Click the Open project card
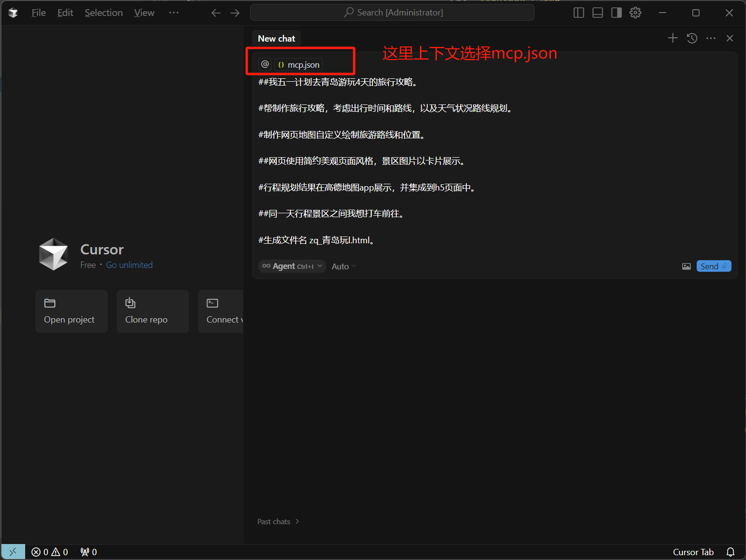746x560 pixels. point(72,311)
